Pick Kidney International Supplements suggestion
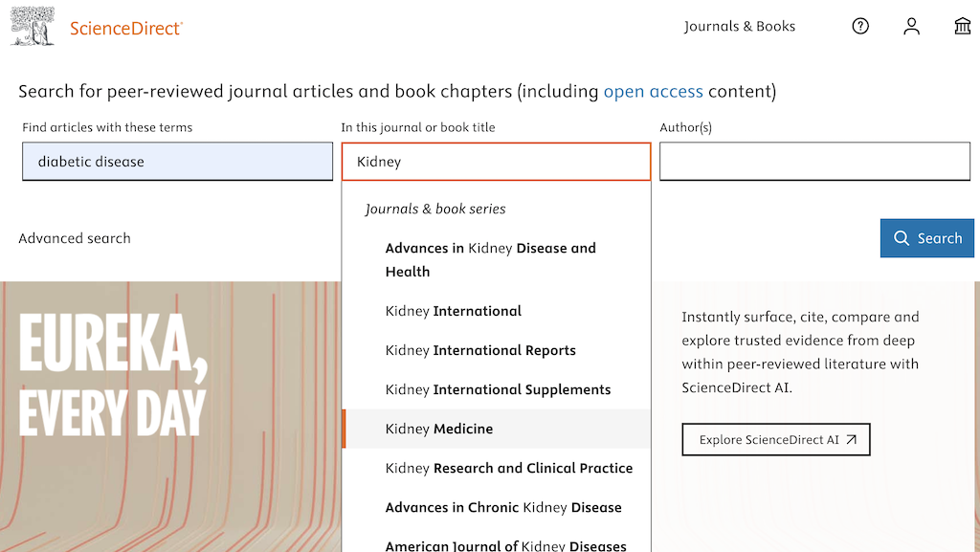This screenshot has height=552, width=980. pos(498,389)
